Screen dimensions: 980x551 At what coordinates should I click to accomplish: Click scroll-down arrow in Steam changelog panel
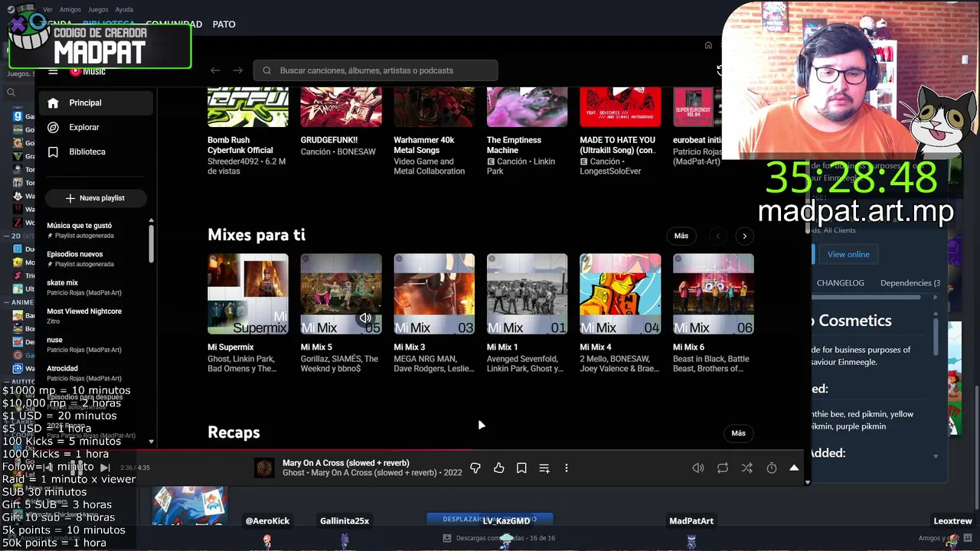click(x=936, y=456)
